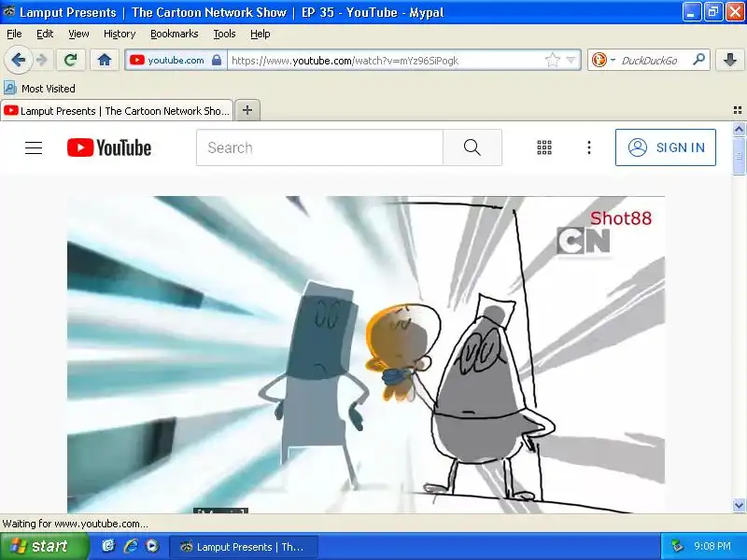Click the YouTube search magnifier button
Viewport: 747px width, 560px height.
tap(472, 147)
